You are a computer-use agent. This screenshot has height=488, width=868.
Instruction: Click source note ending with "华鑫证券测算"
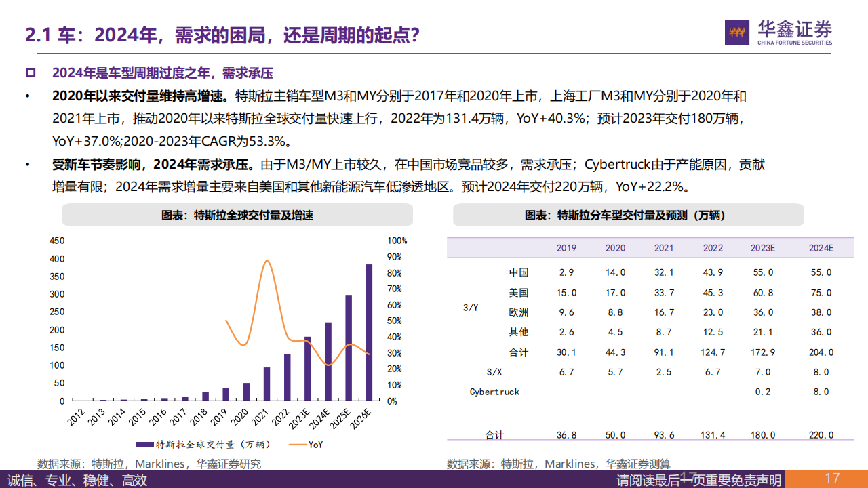[x=559, y=464]
